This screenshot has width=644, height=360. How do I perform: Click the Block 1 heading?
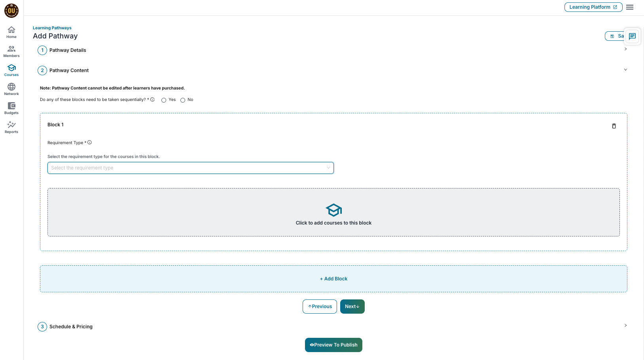pyautogui.click(x=55, y=125)
